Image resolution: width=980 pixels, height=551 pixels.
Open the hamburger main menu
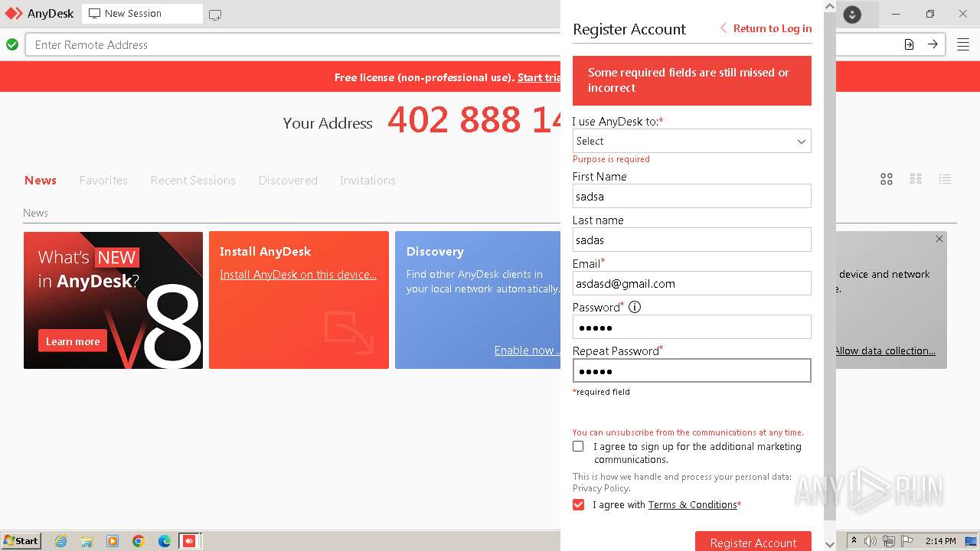coord(963,44)
